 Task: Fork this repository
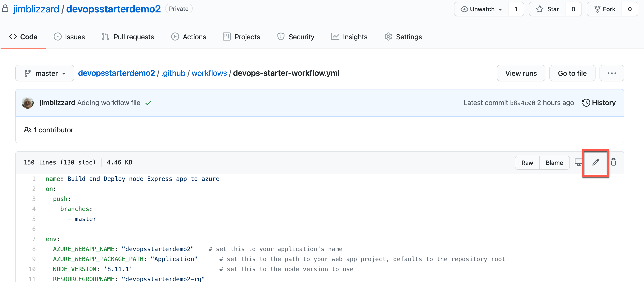[605, 9]
